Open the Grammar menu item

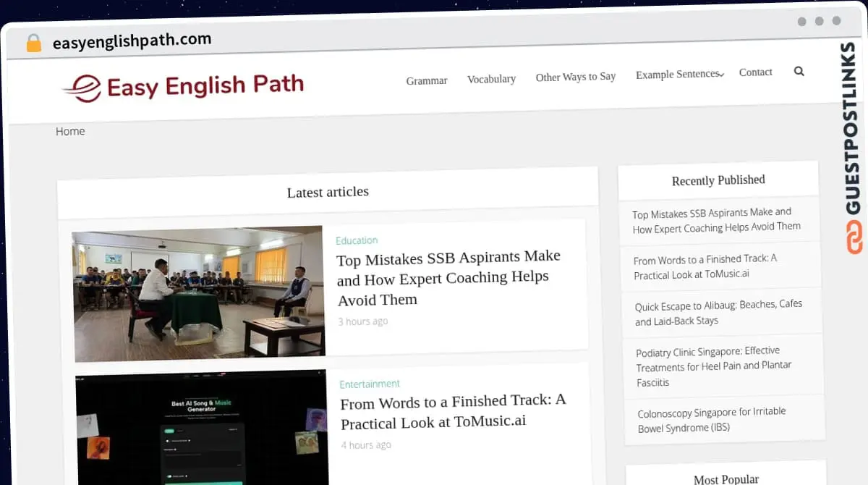tap(426, 80)
